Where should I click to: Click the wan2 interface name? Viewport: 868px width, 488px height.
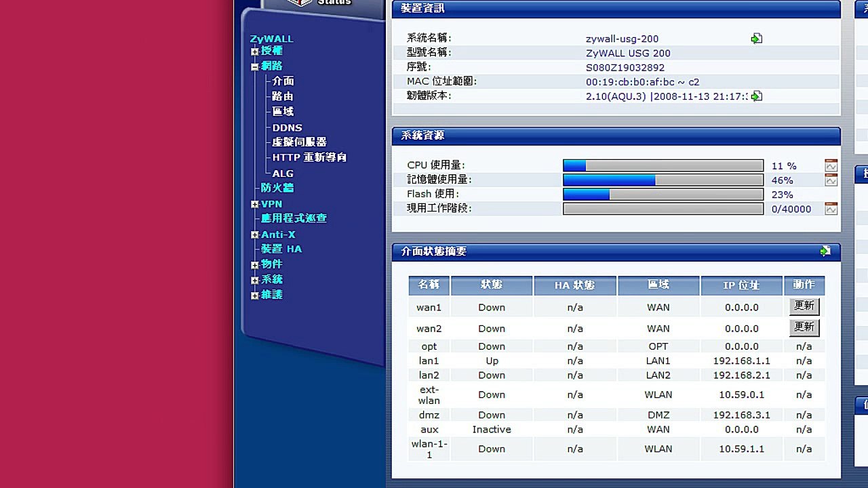[x=429, y=329]
